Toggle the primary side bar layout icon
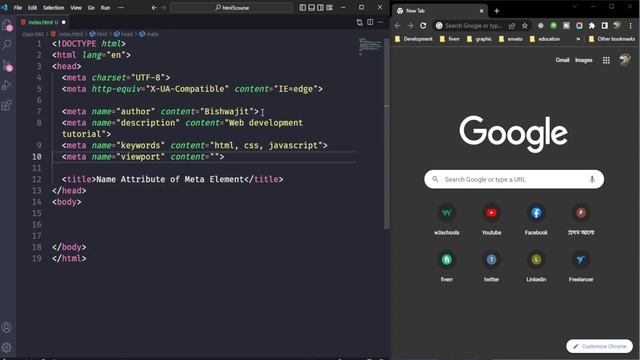Viewport: 640px width, 360px height. (302, 7)
